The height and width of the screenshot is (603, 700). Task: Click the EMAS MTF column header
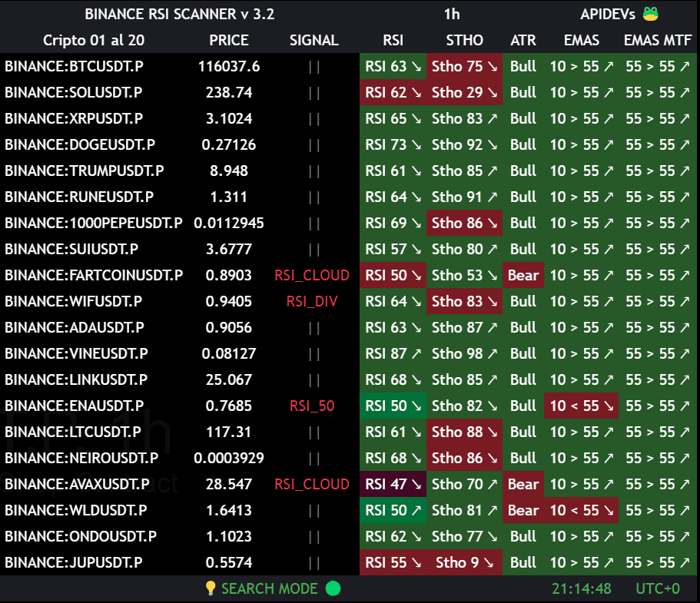click(658, 40)
